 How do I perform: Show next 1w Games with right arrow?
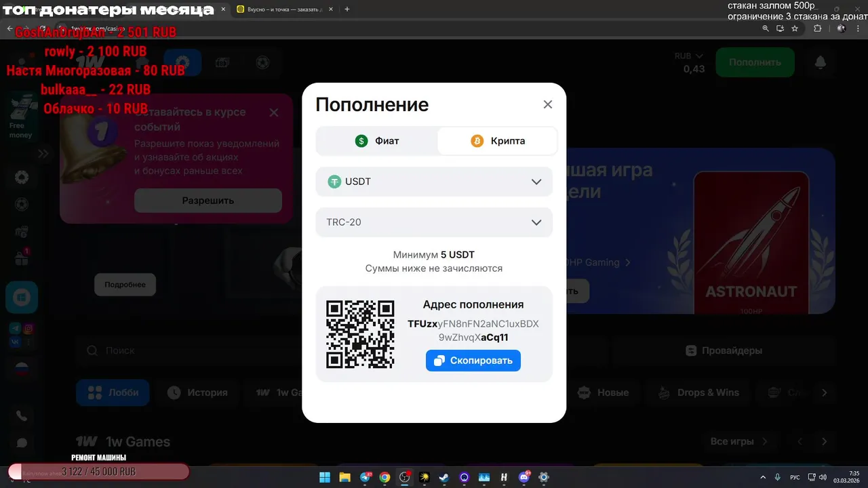(824, 441)
